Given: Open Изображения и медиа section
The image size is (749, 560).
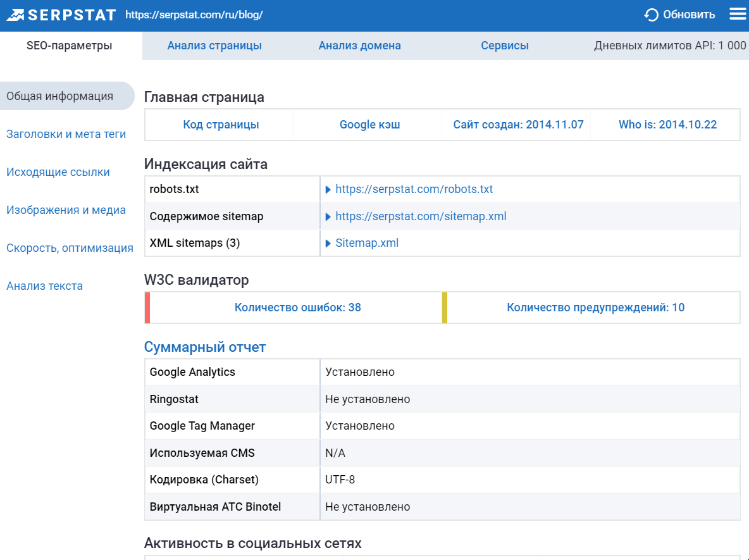Looking at the screenshot, I should (66, 210).
